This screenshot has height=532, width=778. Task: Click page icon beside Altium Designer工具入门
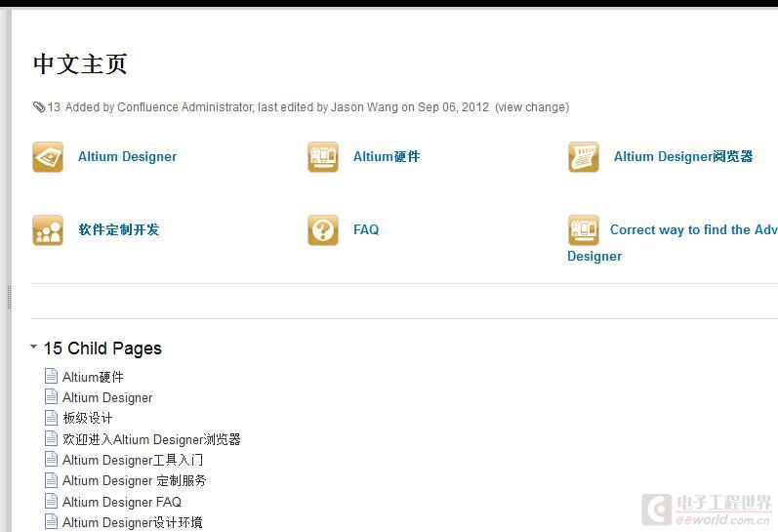click(x=51, y=460)
